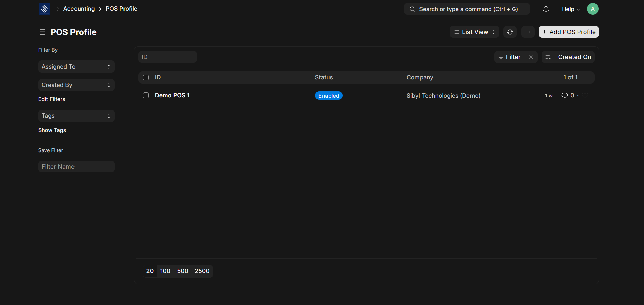Open the Help menu
644x305 pixels.
click(571, 9)
